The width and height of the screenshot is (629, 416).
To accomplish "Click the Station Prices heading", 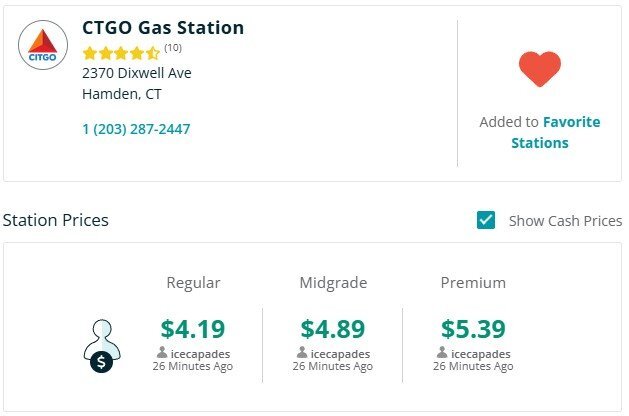I will coord(56,220).
